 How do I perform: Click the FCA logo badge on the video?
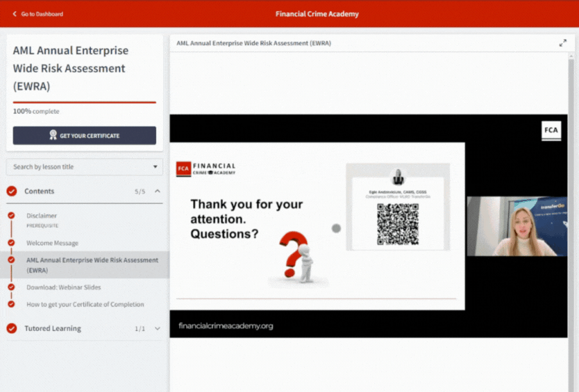[x=551, y=130]
